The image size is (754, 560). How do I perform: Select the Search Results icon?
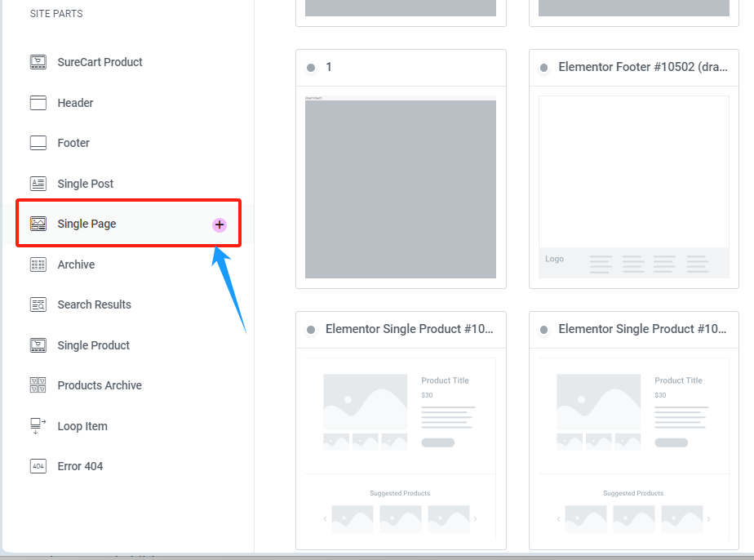(38, 304)
